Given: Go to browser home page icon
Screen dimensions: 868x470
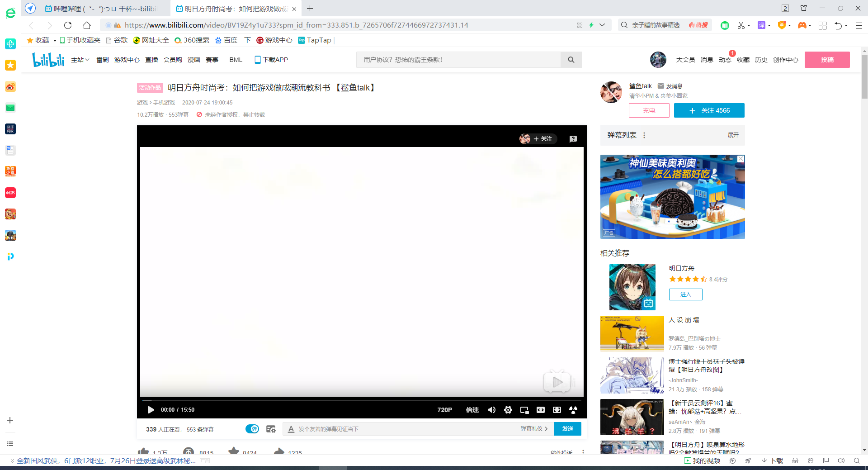Looking at the screenshot, I should pyautogui.click(x=87, y=25).
